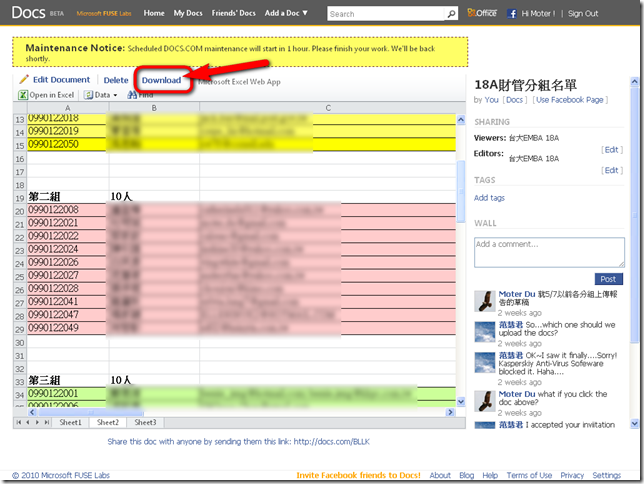The height and width of the screenshot is (484, 644).
Task: Click sidebar scroll down arrow
Action: tap(635, 423)
